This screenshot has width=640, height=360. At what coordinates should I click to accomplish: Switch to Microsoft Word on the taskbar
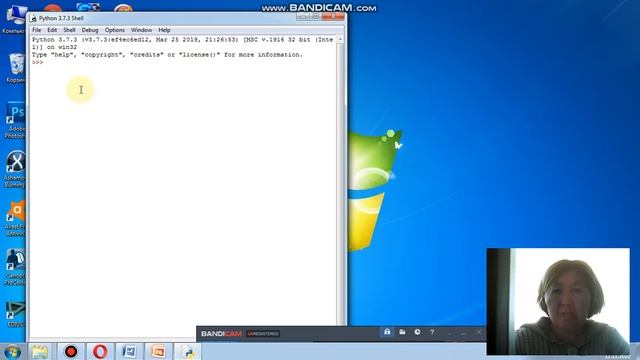[x=129, y=352]
